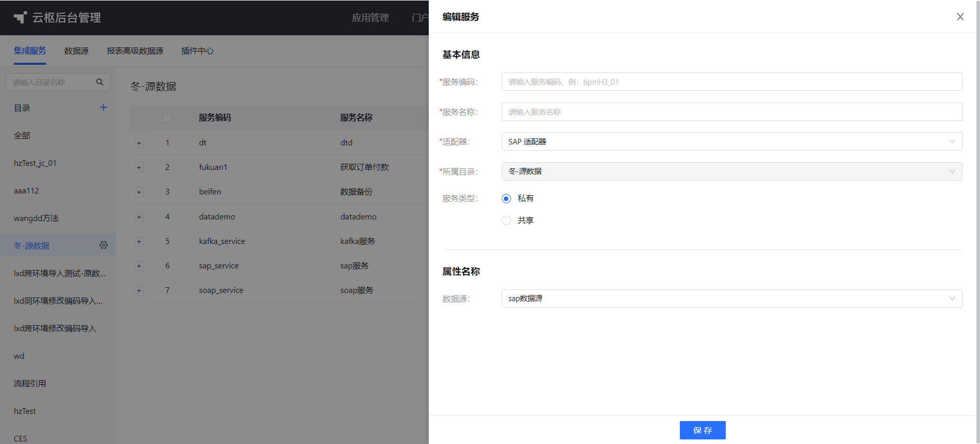
Task: Open the 所属目录 dropdown showing 冬-源数据
Action: [732, 171]
